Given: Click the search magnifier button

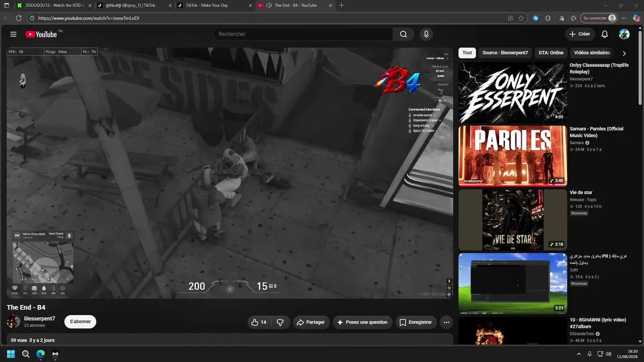Looking at the screenshot, I should (404, 34).
